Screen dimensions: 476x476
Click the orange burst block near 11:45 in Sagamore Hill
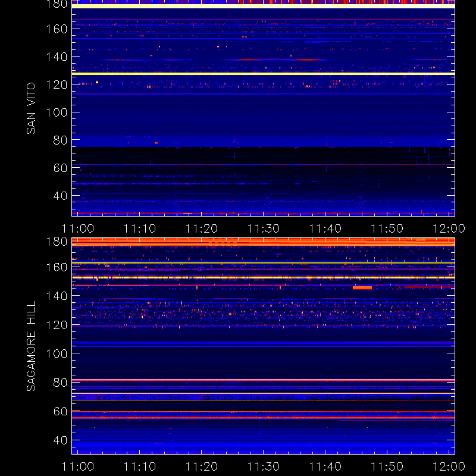tap(362, 287)
